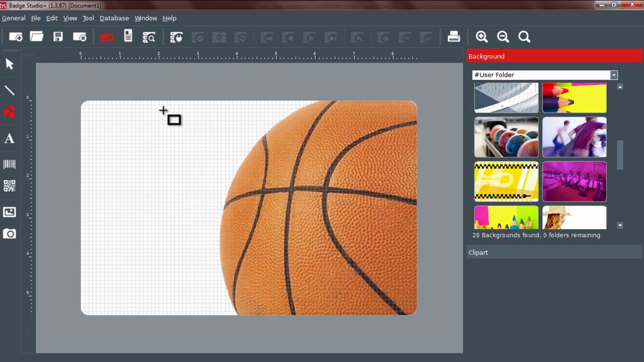This screenshot has width=644, height=362.
Task: Click the horizontal ruler above the canvas
Action: [249, 55]
